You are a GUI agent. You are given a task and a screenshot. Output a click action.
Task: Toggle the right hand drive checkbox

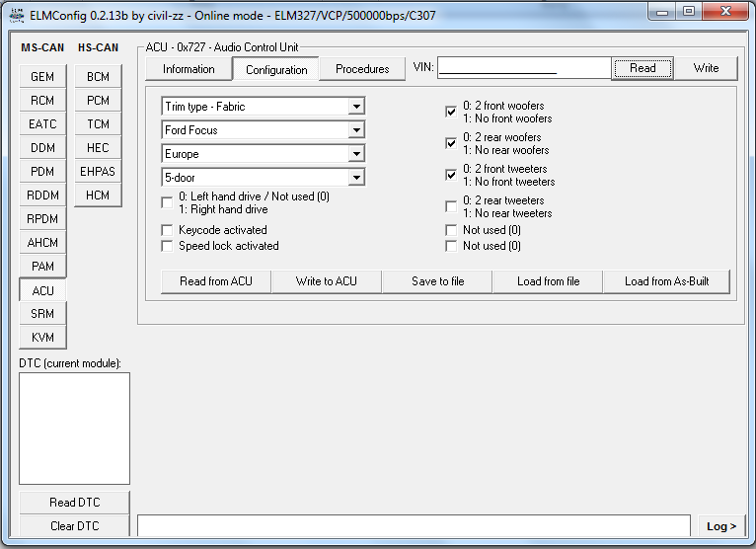point(168,203)
